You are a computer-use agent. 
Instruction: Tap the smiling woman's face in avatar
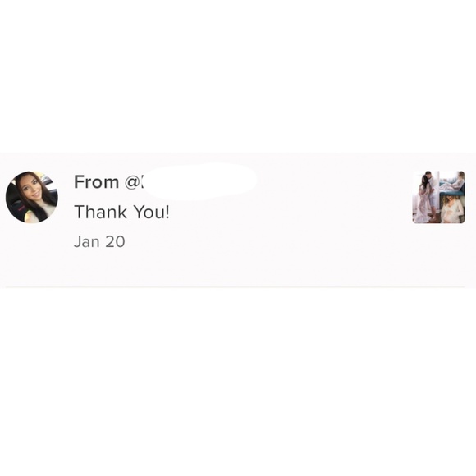34,189
